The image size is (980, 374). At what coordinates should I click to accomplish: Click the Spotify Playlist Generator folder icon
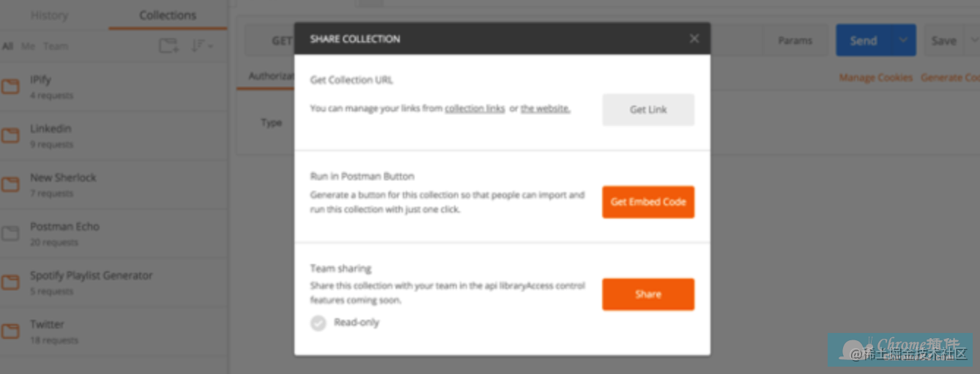(10, 282)
